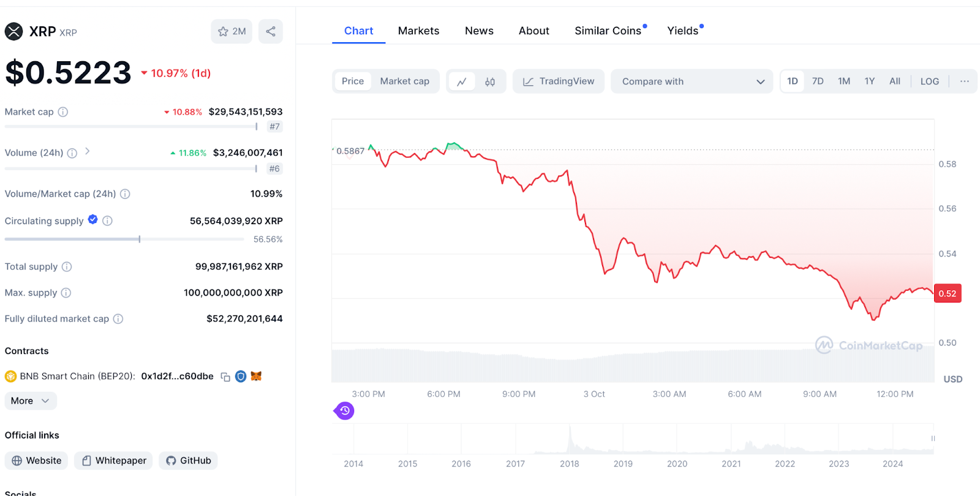Viewport: 980px width, 496px height.
Task: Expand More contracts dropdown
Action: 31,401
